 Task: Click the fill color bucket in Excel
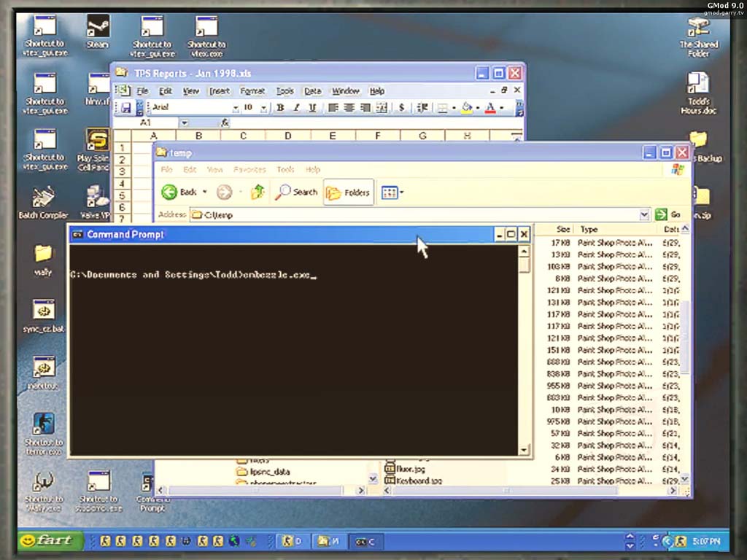467,108
